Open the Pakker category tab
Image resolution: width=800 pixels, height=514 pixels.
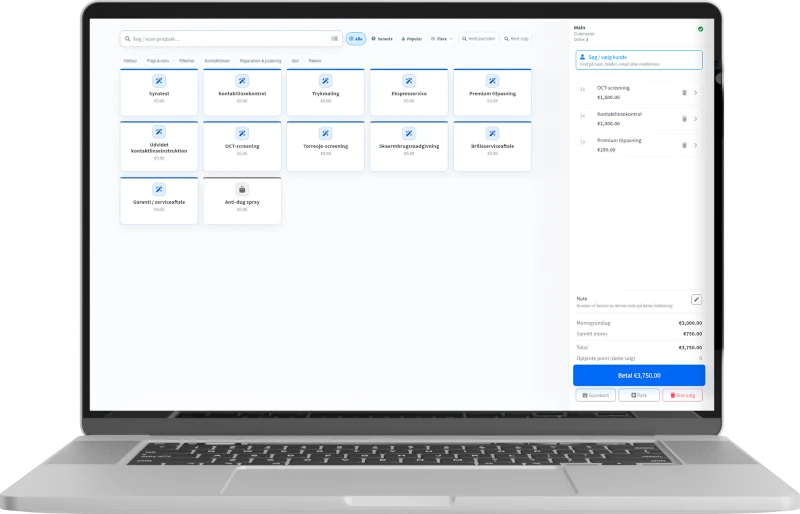point(315,61)
